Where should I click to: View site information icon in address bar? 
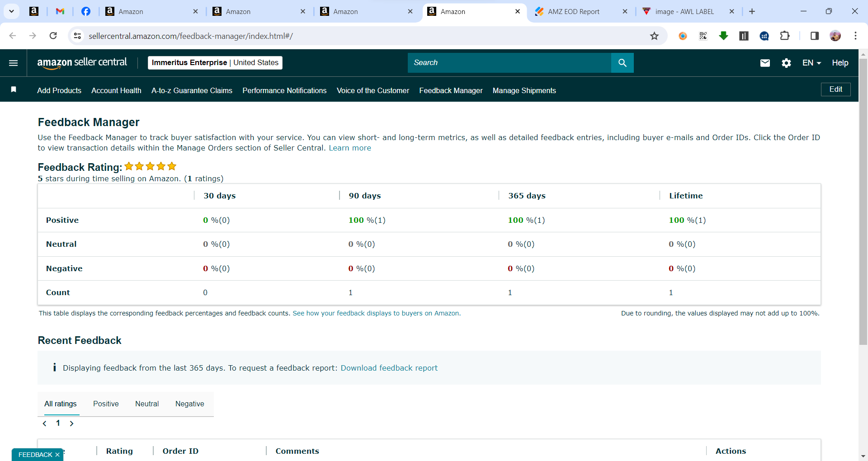(77, 36)
